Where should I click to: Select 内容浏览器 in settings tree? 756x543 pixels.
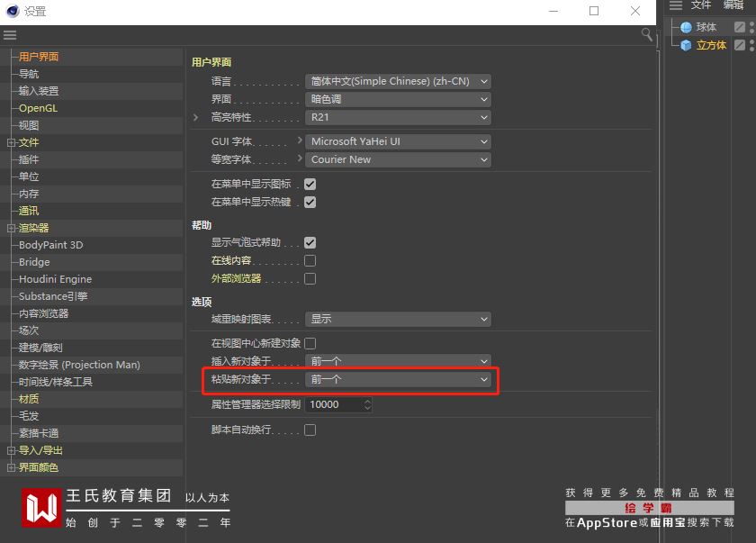pyautogui.click(x=43, y=314)
